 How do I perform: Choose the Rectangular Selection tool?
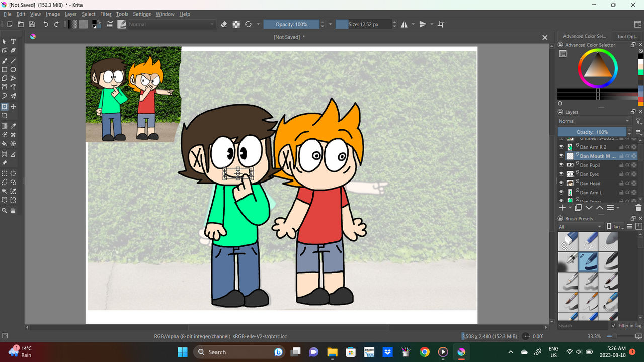pos(5,173)
